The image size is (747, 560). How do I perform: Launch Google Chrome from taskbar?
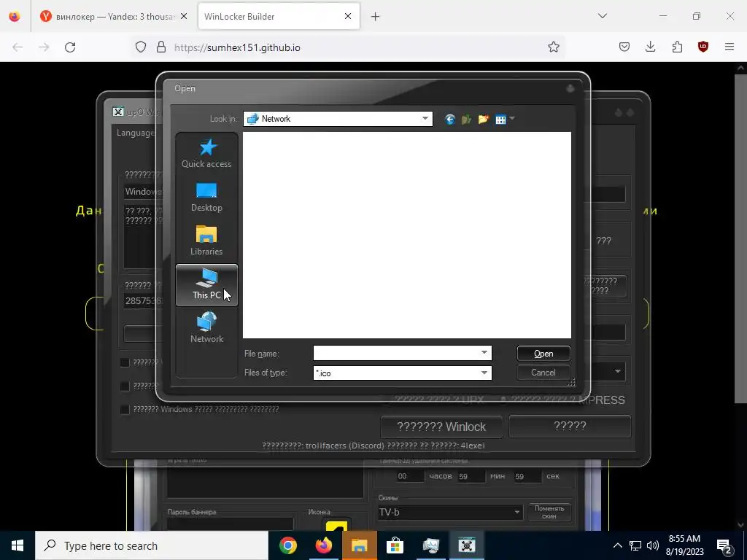[x=287, y=545]
